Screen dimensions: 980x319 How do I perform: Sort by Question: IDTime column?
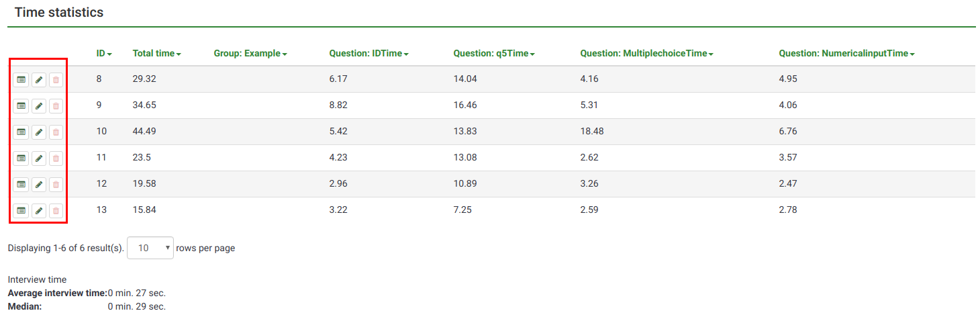369,54
